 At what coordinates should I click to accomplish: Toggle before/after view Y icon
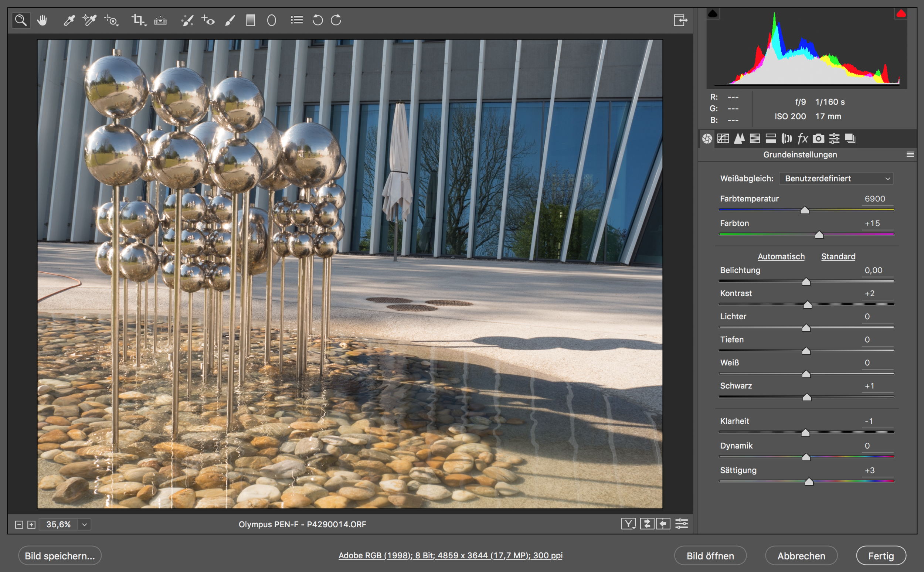[x=628, y=524]
